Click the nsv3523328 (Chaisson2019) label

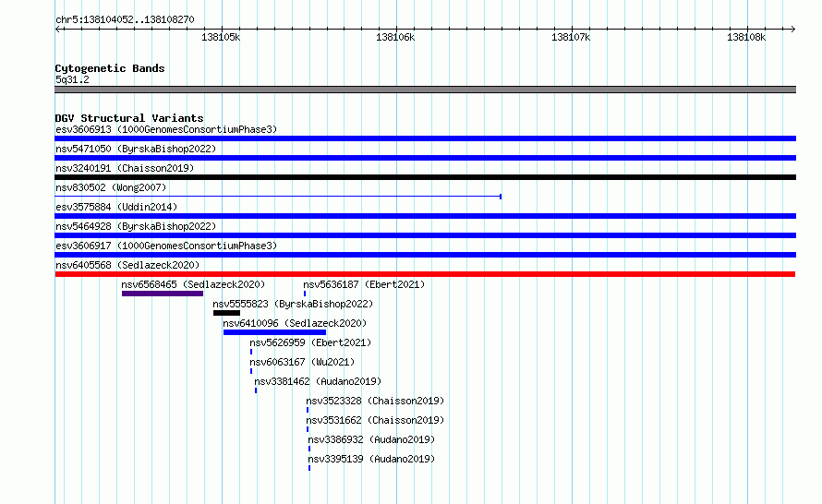click(375, 401)
